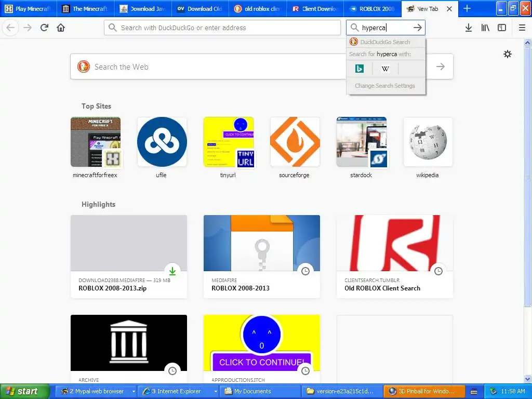This screenshot has height=399, width=532.
Task: Switch to the old roblox client tab
Action: click(x=258, y=8)
